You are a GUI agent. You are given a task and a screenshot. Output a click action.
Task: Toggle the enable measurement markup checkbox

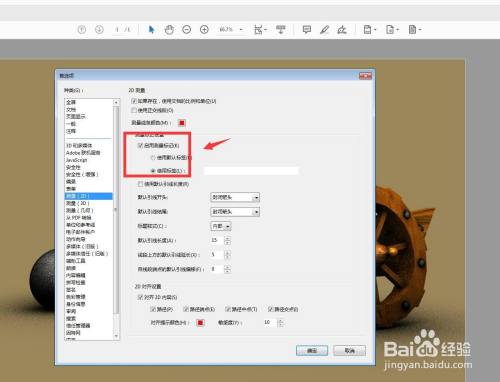(x=140, y=145)
